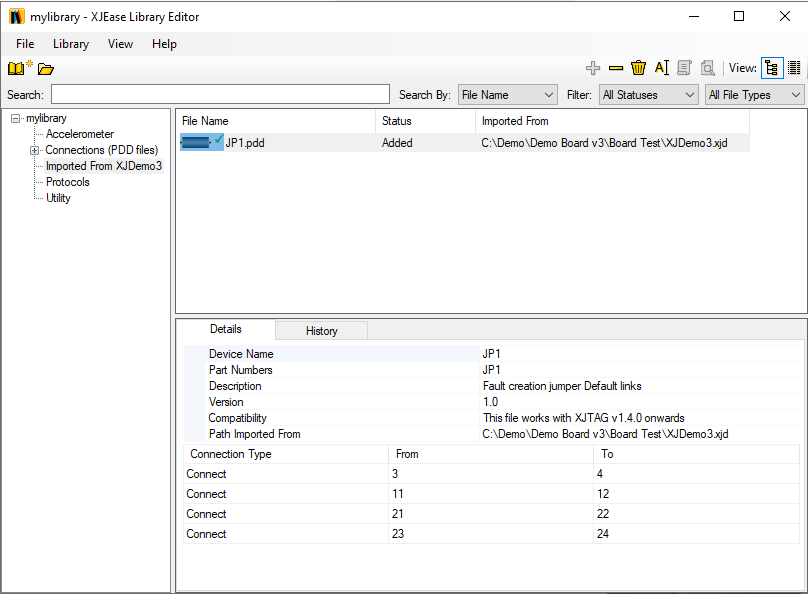This screenshot has height=594, width=808.
Task: Select the Accelerometer tree item
Action: (80, 134)
